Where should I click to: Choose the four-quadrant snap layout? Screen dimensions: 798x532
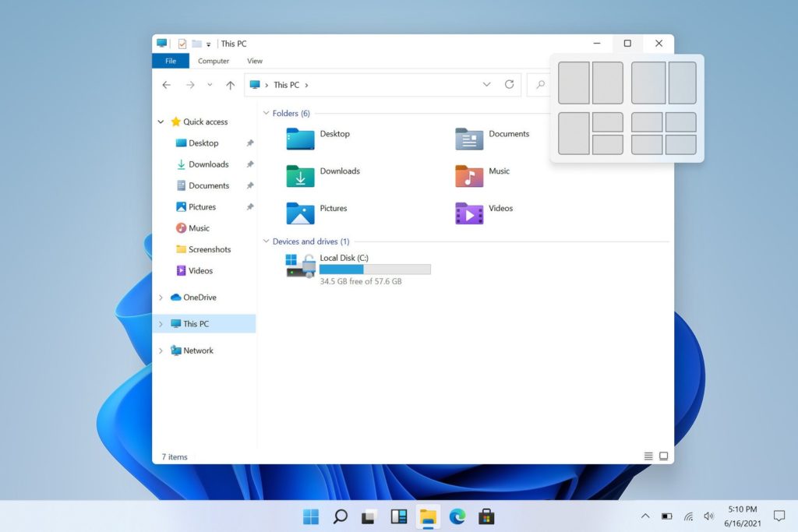[664, 133]
